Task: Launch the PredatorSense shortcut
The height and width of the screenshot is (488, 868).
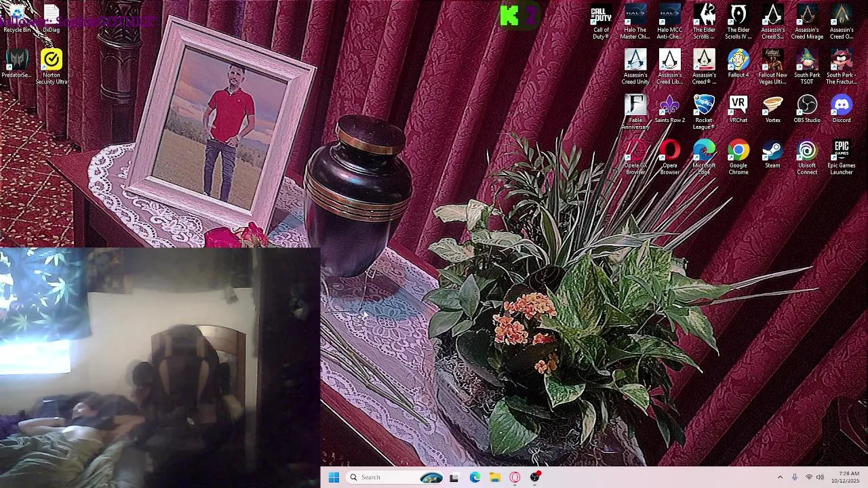Action: [x=17, y=64]
